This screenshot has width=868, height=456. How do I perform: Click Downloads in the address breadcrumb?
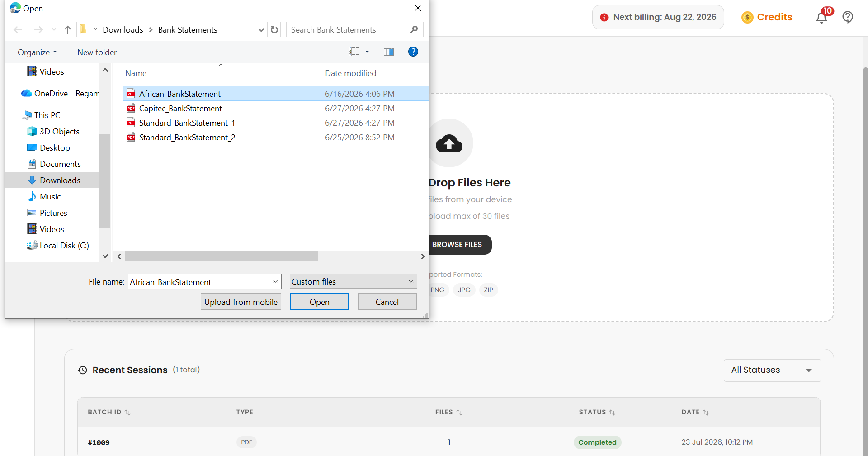tap(123, 30)
